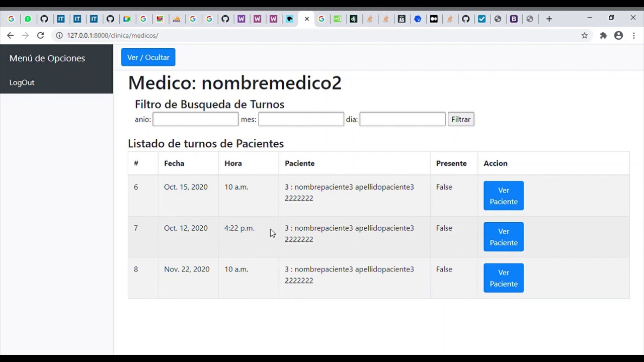Open the tab with teal bird icon

289,19
